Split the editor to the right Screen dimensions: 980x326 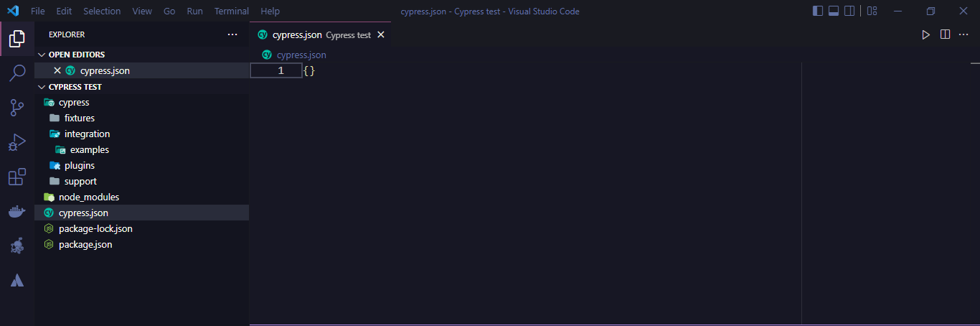coord(945,34)
